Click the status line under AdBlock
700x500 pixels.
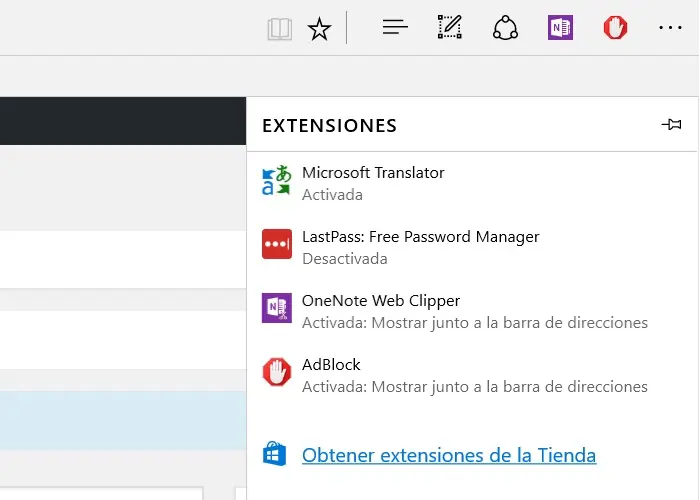click(x=475, y=387)
